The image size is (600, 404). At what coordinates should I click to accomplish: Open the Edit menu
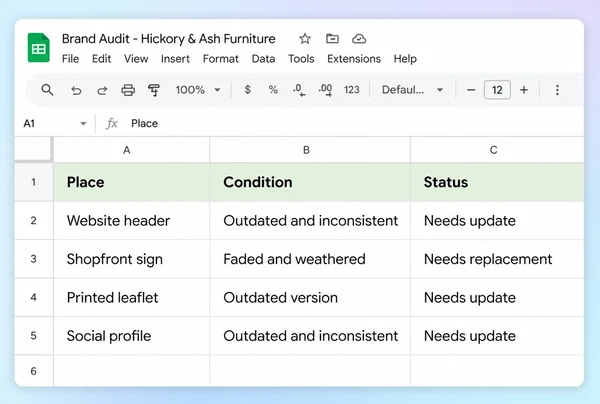click(x=101, y=59)
